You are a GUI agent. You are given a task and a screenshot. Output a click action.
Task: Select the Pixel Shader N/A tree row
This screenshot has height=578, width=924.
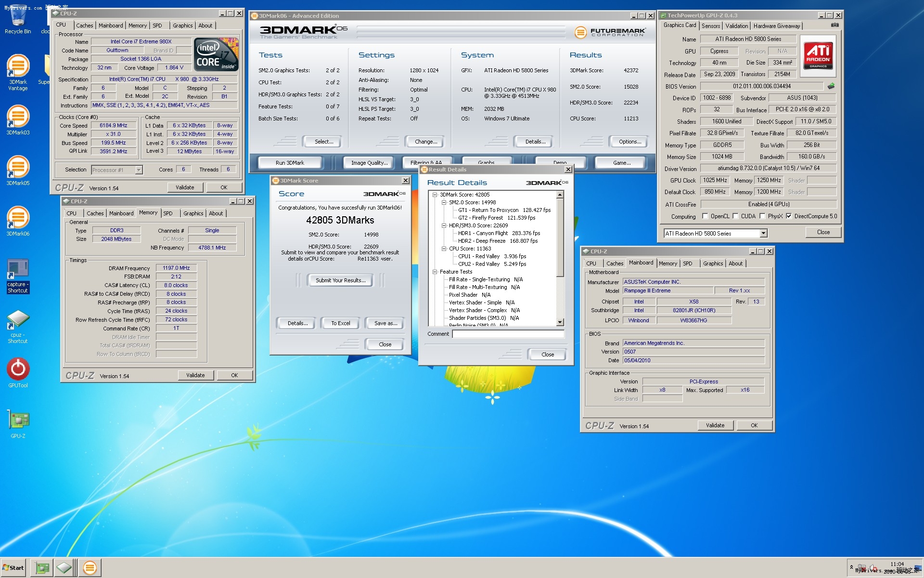click(469, 295)
